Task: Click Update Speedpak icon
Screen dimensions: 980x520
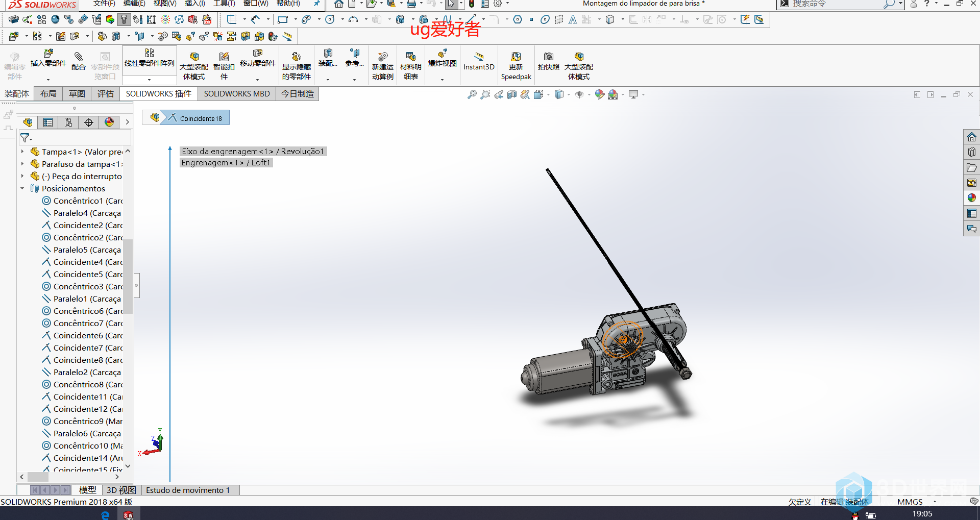Action: 516,57
